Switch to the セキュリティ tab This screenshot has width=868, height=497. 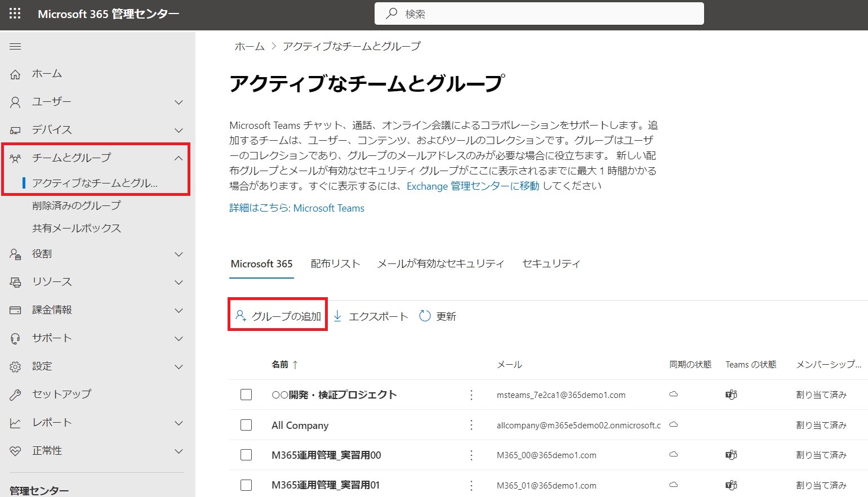pos(551,263)
